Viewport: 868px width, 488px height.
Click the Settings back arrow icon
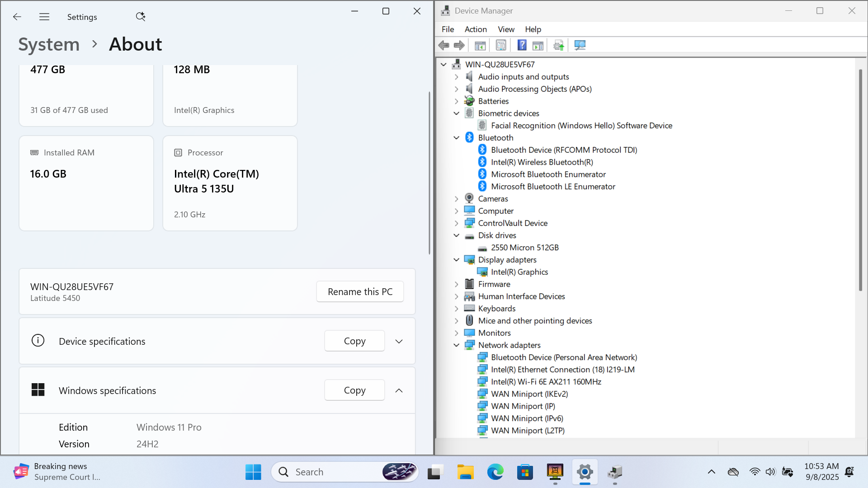[x=17, y=17]
